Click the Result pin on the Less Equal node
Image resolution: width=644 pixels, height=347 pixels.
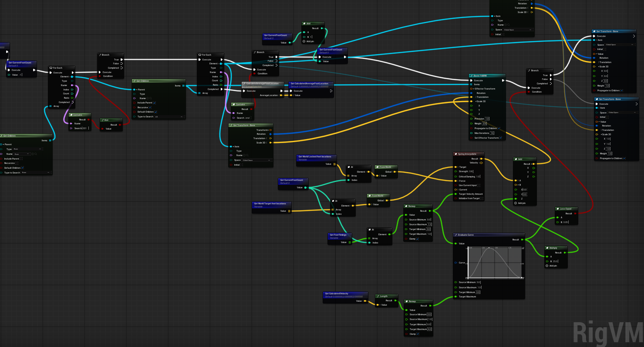coord(576,214)
